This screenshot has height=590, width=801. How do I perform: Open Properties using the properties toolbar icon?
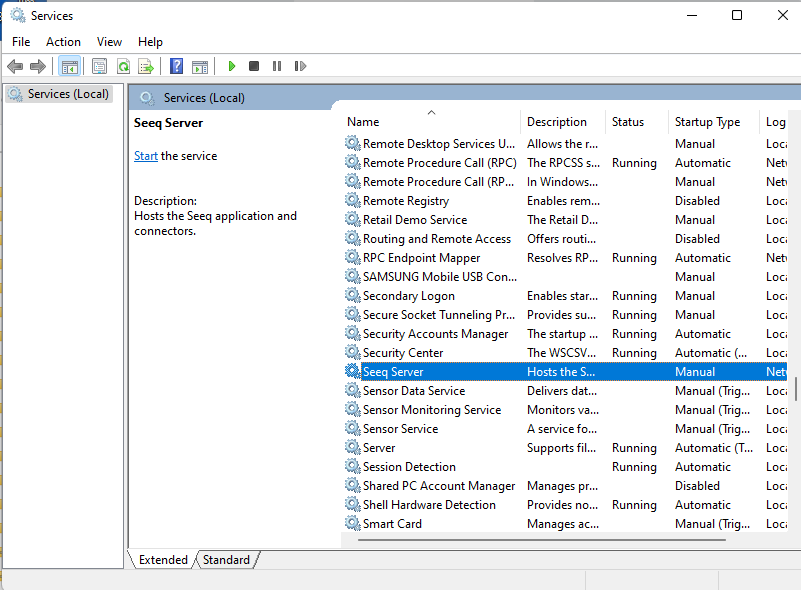click(x=99, y=66)
